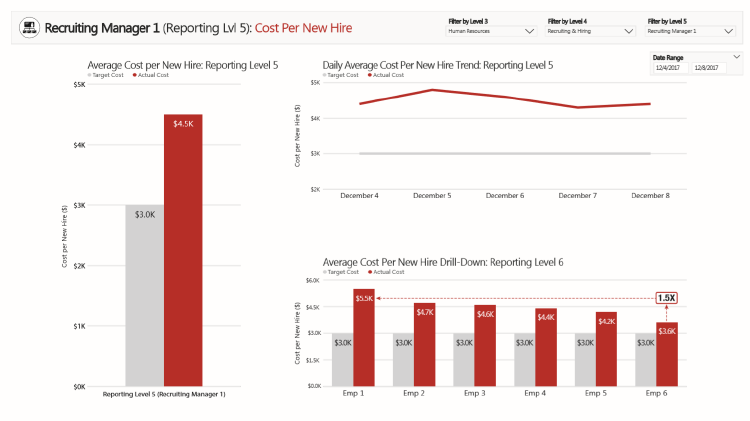Click the Average Cost per New Hire Level 5 title
The image size is (750, 421).
point(183,66)
